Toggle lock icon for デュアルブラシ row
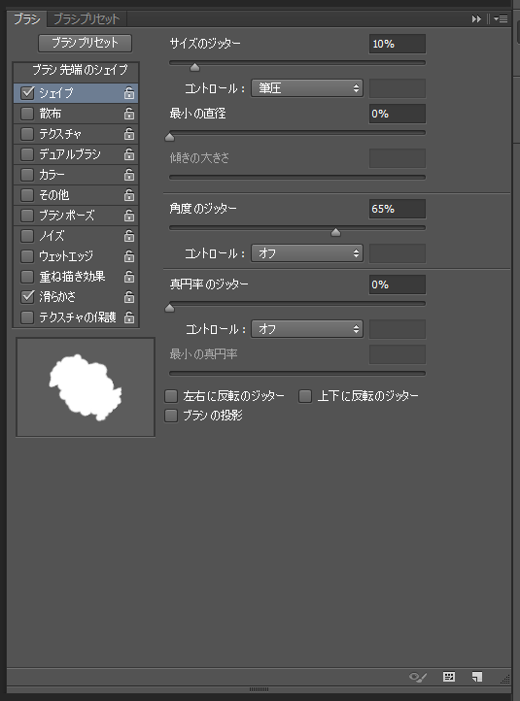The image size is (520, 701). (x=129, y=154)
